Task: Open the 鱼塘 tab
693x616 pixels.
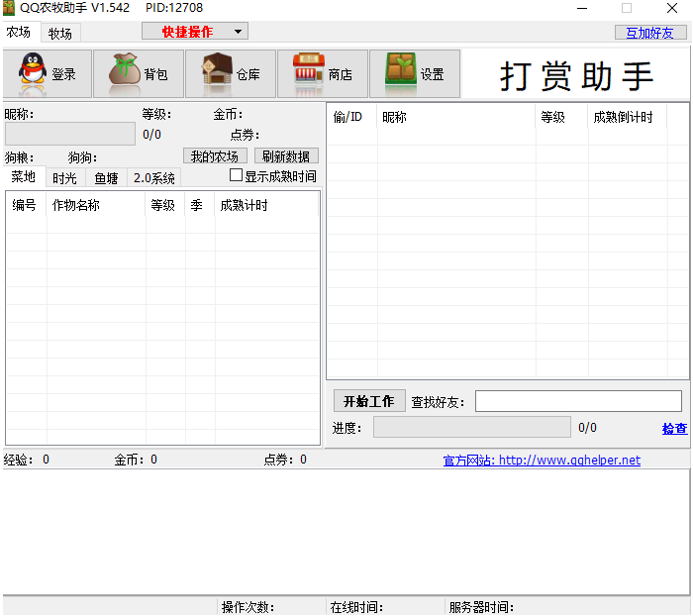Action: tap(106, 178)
